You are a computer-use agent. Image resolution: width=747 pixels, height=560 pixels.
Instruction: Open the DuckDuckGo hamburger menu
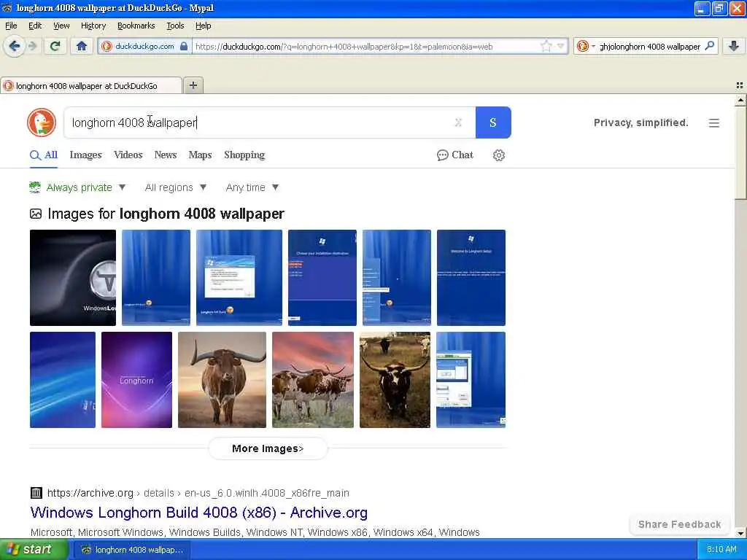[x=713, y=122]
